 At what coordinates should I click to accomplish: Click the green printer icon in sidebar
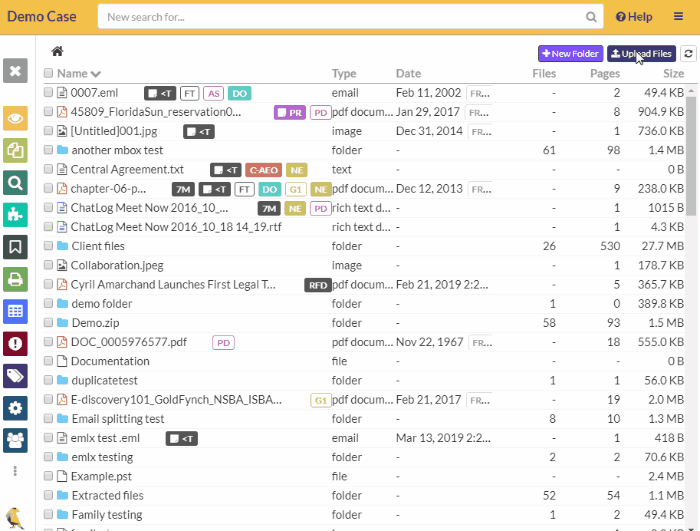(x=15, y=278)
